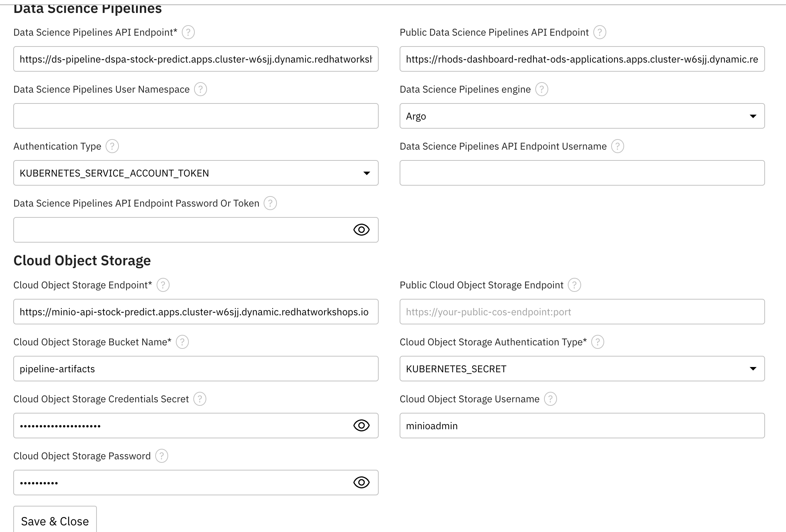Viewport: 786px width, 532px height.
Task: Toggle visibility of Cloud Object Storage Credentials Secret
Action: click(361, 425)
